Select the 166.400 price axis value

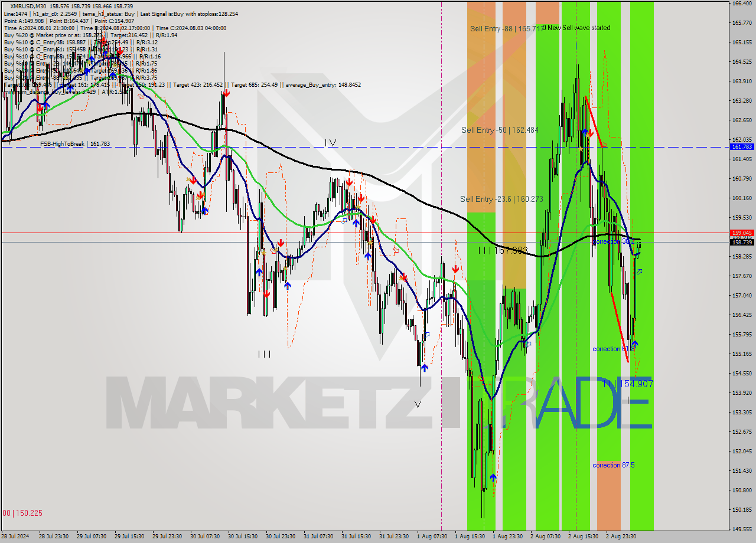coord(742,4)
